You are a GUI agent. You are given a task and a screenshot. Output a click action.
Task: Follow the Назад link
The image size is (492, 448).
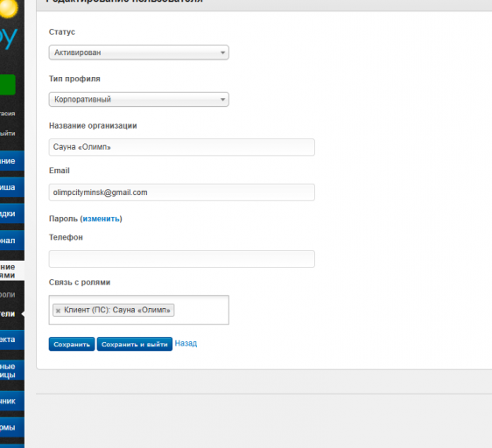tap(186, 343)
